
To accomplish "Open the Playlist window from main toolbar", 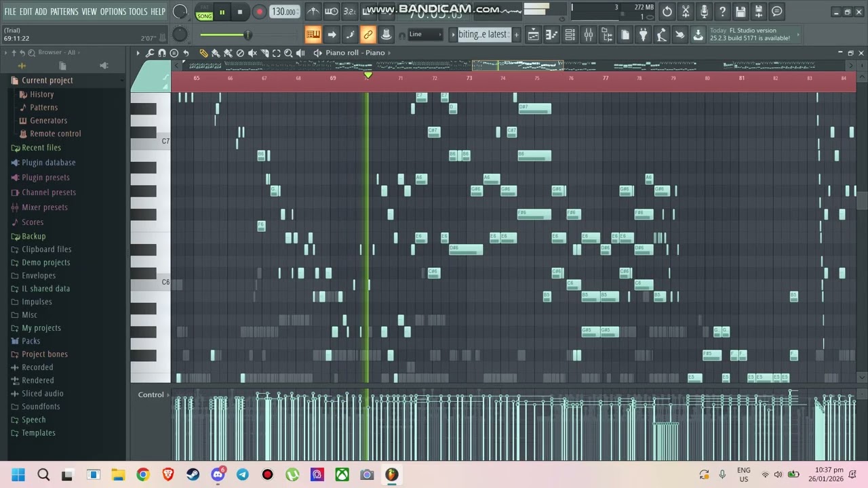I will tap(533, 35).
